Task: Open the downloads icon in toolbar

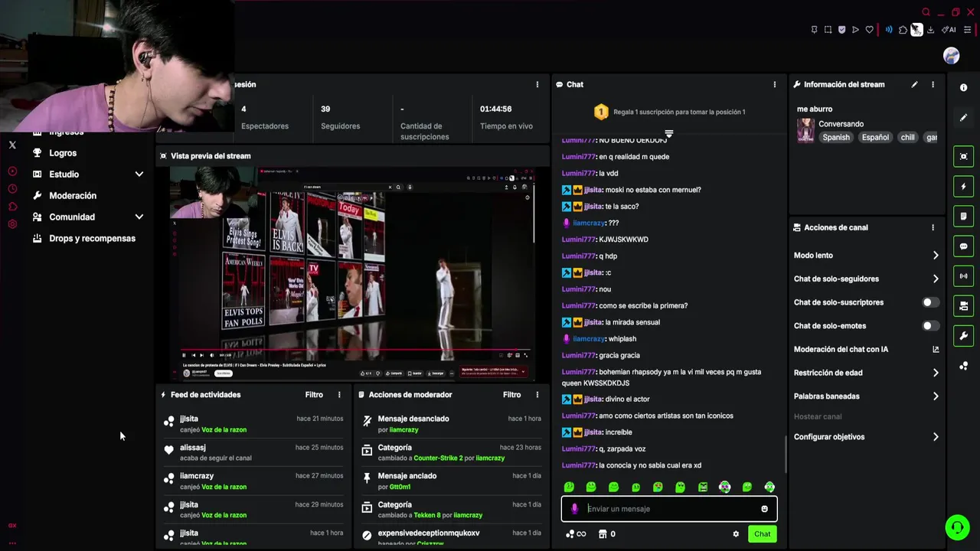Action: [x=930, y=30]
